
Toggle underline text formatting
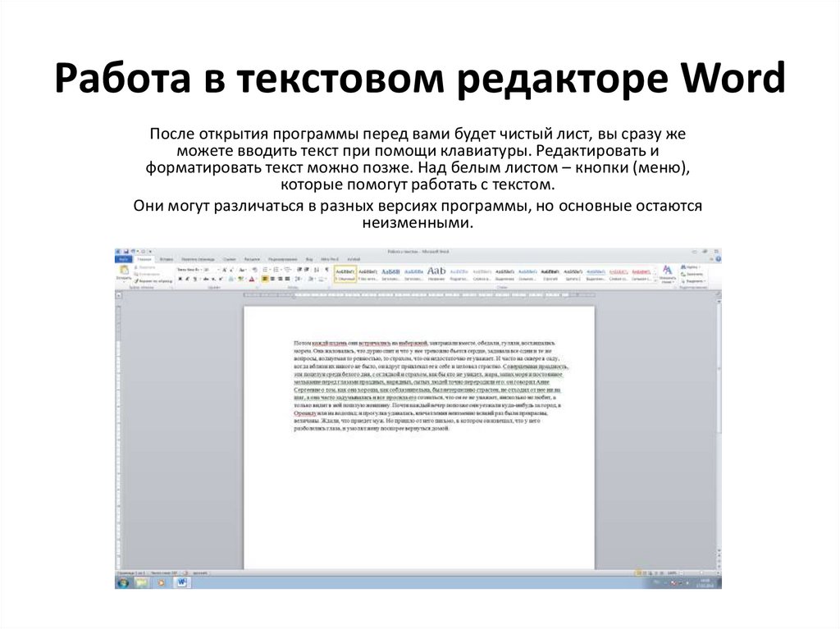pos(194,279)
